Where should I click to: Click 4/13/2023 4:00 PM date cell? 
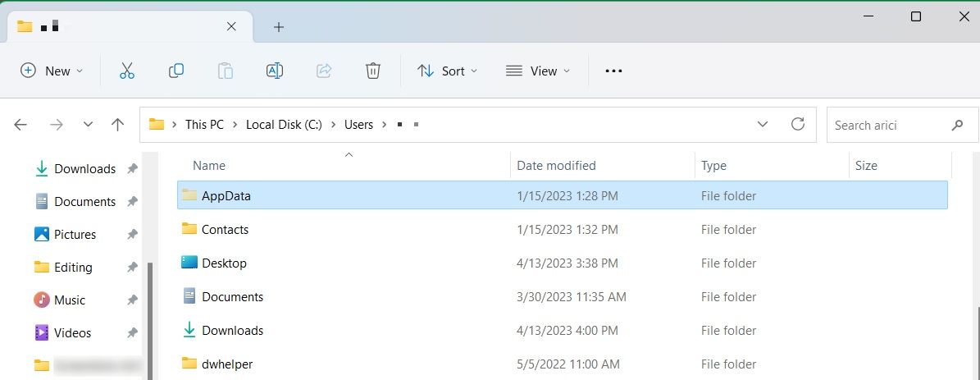pos(567,331)
